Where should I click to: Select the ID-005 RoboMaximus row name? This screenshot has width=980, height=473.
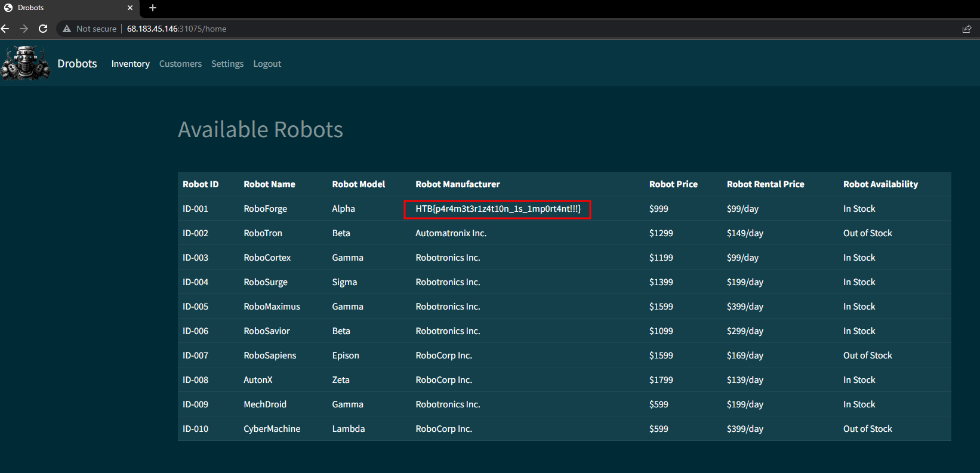(272, 307)
